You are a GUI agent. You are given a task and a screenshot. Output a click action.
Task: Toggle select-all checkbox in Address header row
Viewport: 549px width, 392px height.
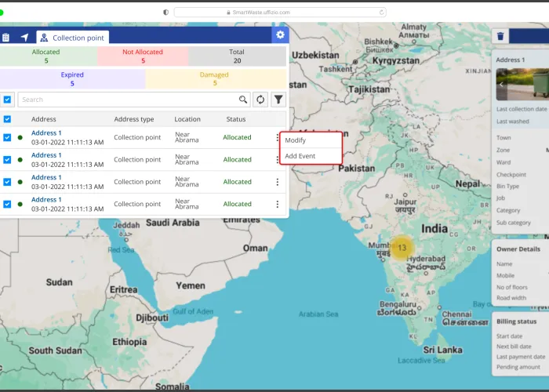pos(8,119)
